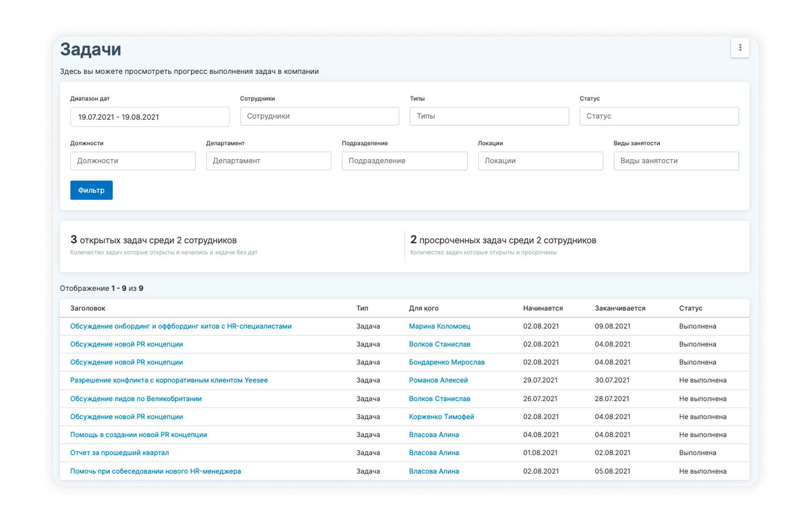The width and height of the screenshot is (812, 522).
Task: Click the Статус table column header
Action: 691,308
